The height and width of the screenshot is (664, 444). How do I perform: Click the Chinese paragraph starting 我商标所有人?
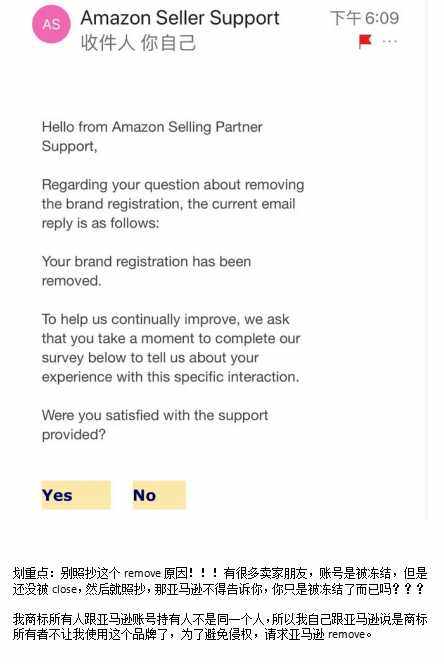pos(219,627)
